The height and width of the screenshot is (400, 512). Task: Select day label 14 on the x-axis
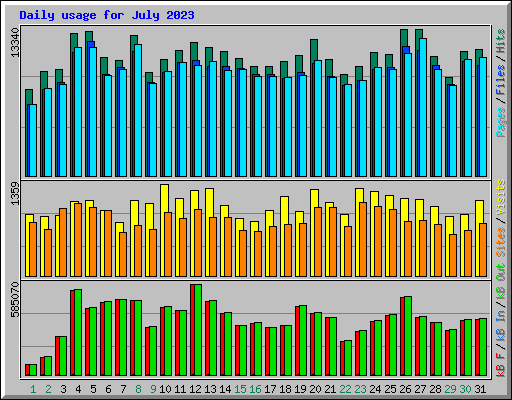click(225, 389)
